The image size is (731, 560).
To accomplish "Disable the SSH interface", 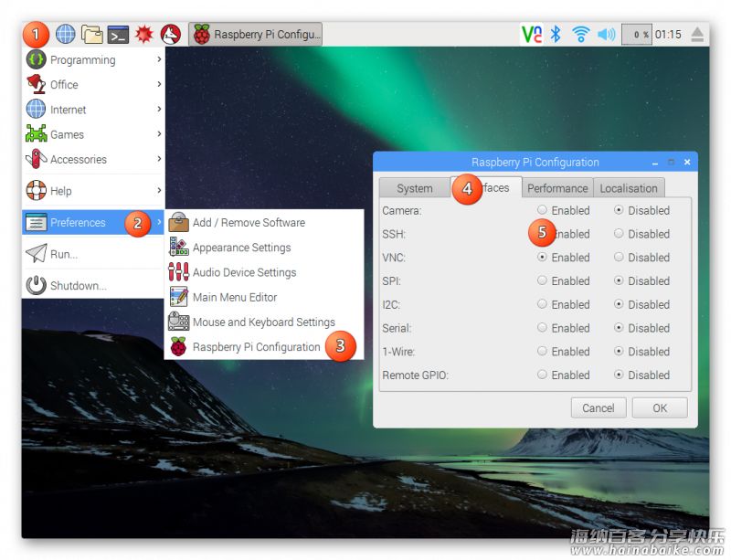I will [x=619, y=233].
